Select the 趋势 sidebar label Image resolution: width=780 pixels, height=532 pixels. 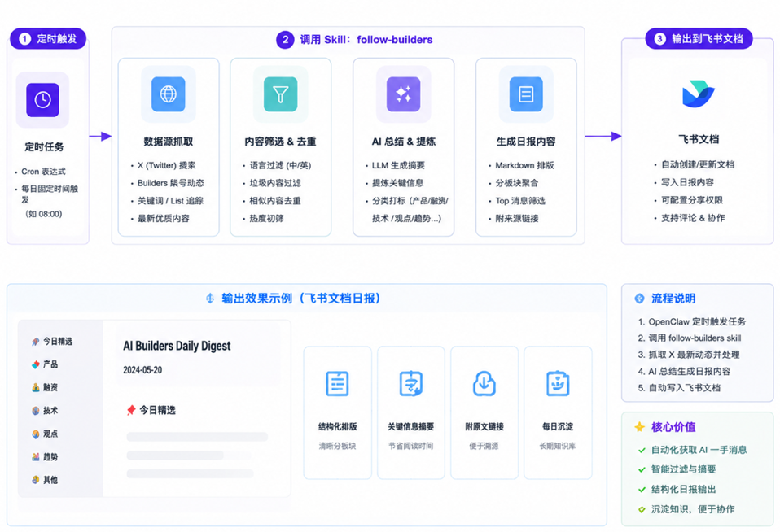pyautogui.click(x=50, y=456)
